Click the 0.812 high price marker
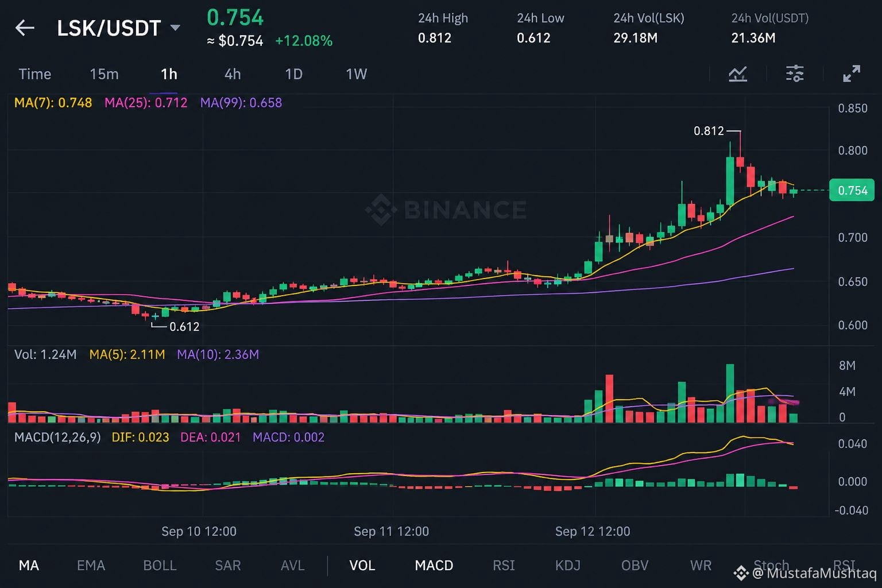 [x=709, y=131]
